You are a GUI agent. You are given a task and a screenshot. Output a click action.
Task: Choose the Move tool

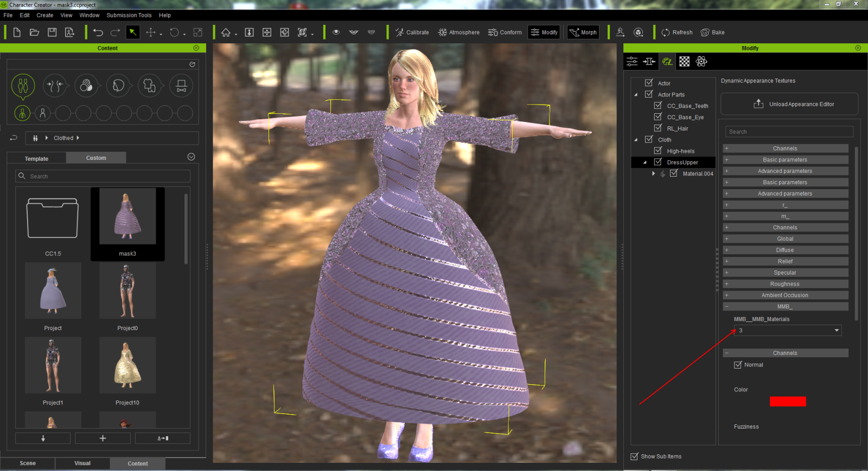[x=151, y=33]
